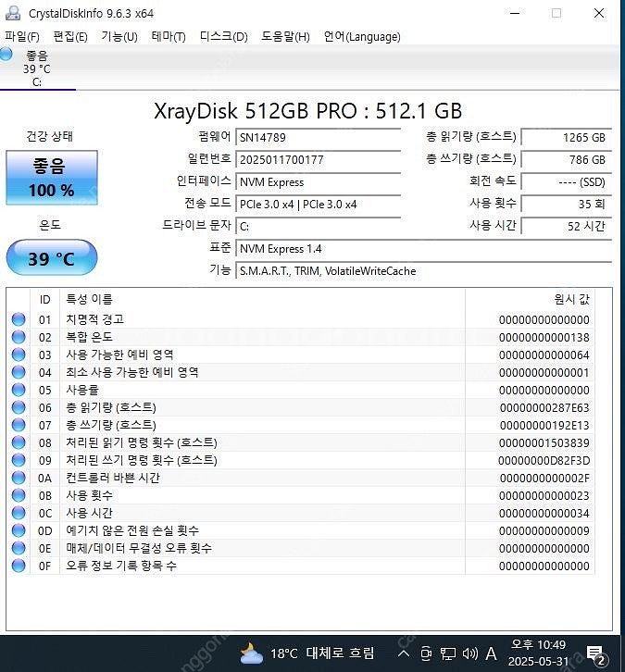Click status icon for row 06 총 읽기량

click(19, 407)
